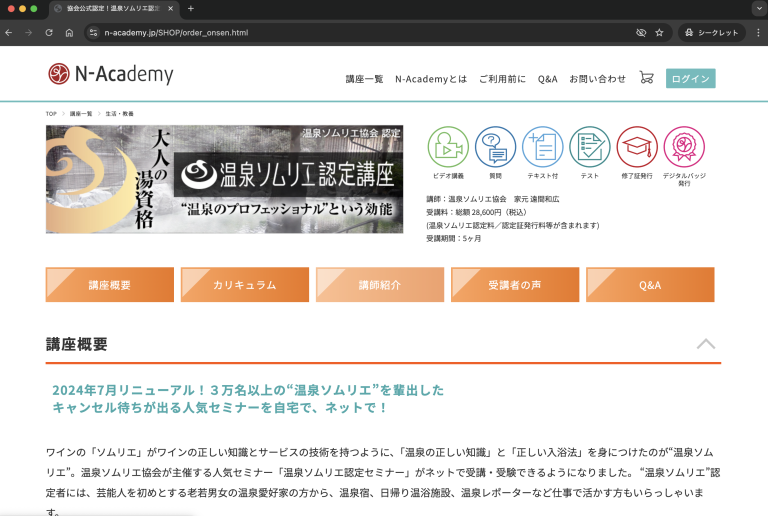Click the 受講料 総額 28,600円 text

point(477,212)
